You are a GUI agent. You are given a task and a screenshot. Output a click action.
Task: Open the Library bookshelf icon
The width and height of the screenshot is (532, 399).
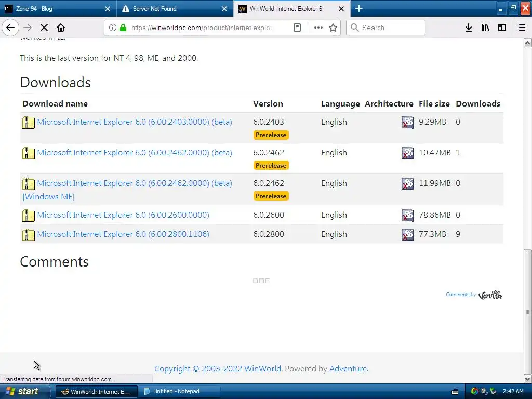485,28
